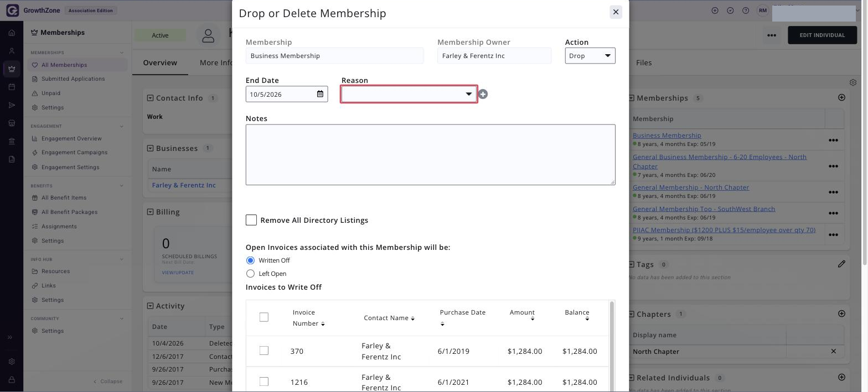Open the Farley & Ferentz Inc business link
This screenshot has width=868, height=392.
coord(184,185)
